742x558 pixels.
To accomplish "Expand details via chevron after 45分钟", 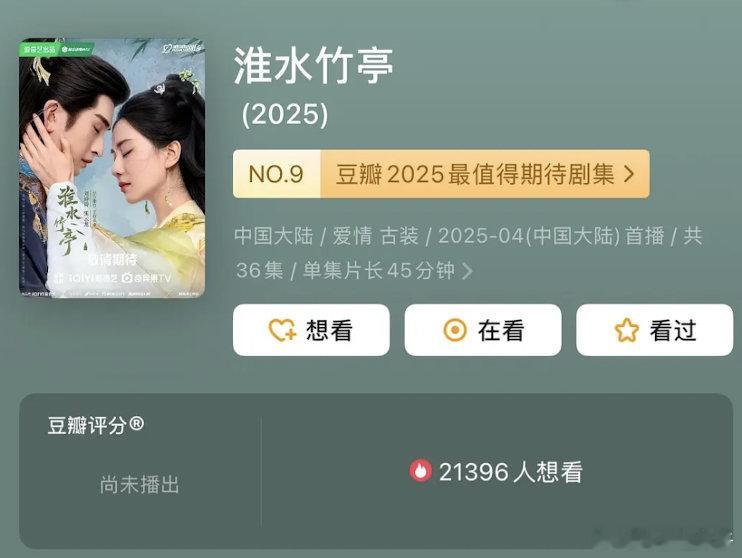I will pos(467,271).
